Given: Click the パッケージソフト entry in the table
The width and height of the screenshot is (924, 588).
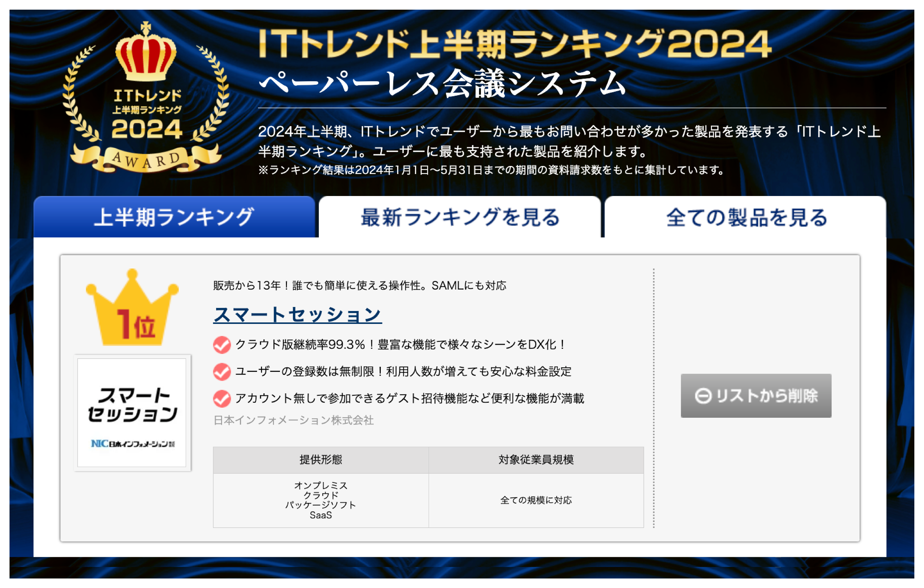Looking at the screenshot, I should click(321, 505).
